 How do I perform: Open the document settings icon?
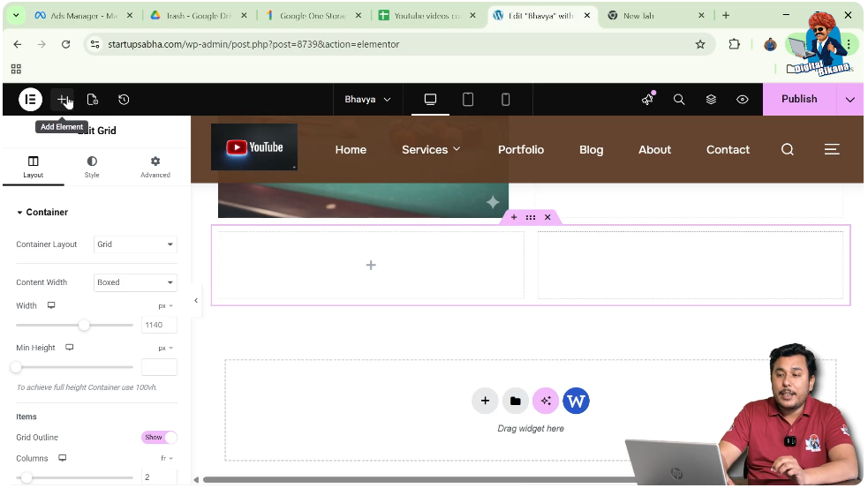pos(93,100)
